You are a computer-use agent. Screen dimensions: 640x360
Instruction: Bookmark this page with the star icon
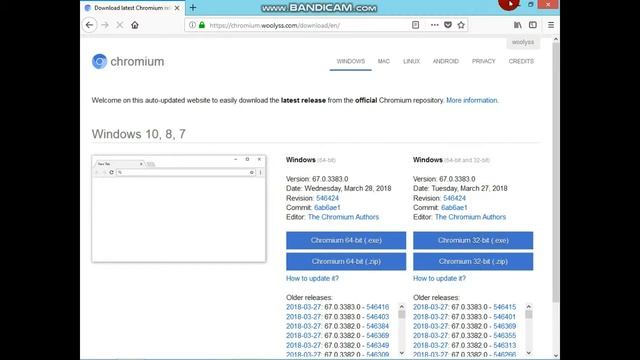pyautogui.click(x=461, y=25)
